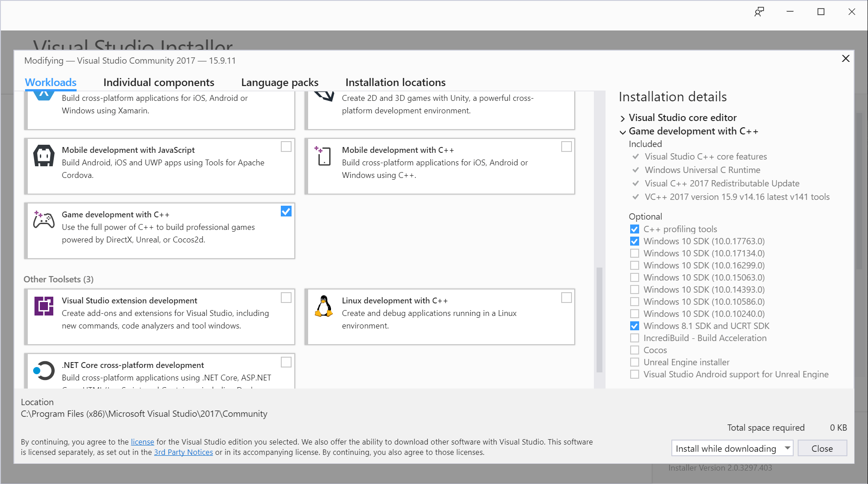Open the Language packs tab
The image size is (868, 484).
pos(279,82)
